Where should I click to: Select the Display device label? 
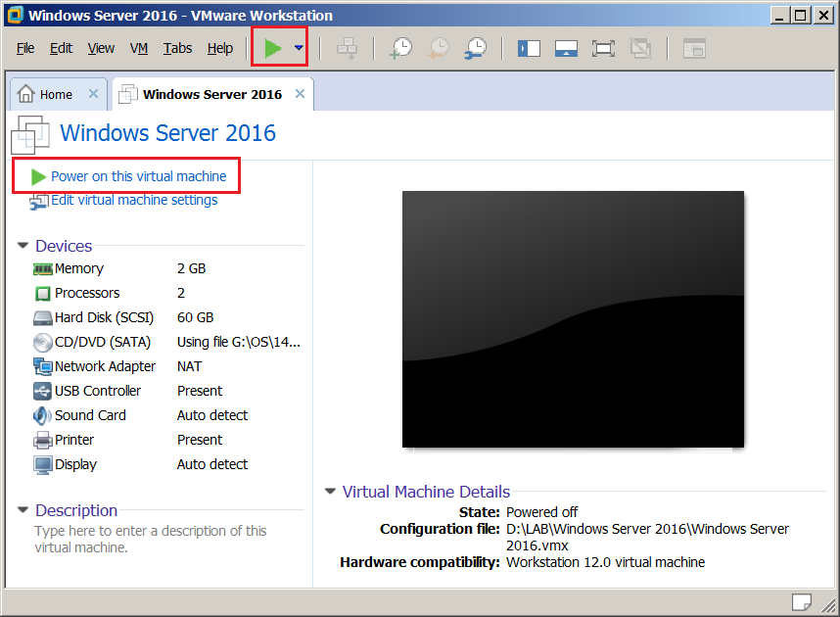coord(76,465)
